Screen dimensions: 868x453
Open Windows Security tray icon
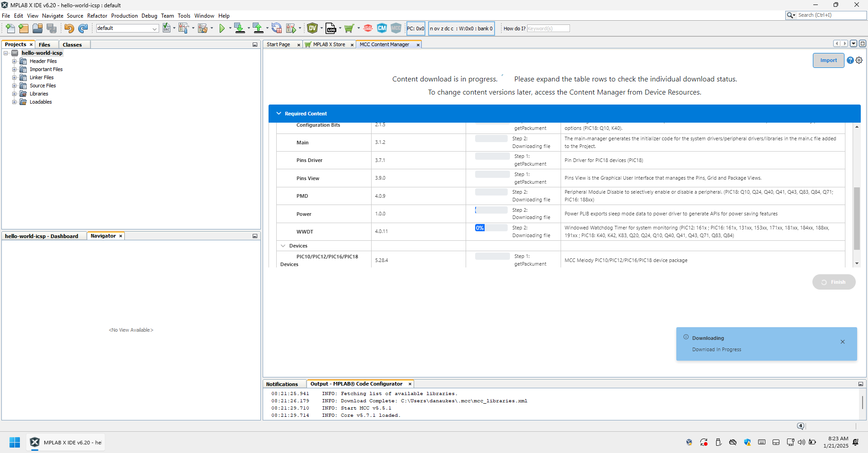pos(747,442)
